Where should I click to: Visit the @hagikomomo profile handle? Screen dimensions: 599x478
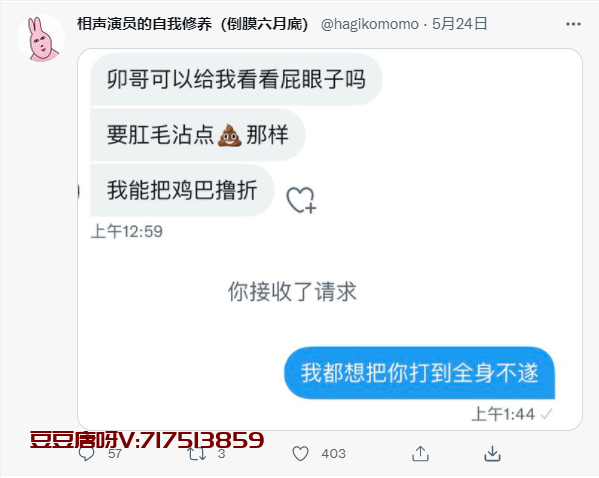tap(370, 24)
